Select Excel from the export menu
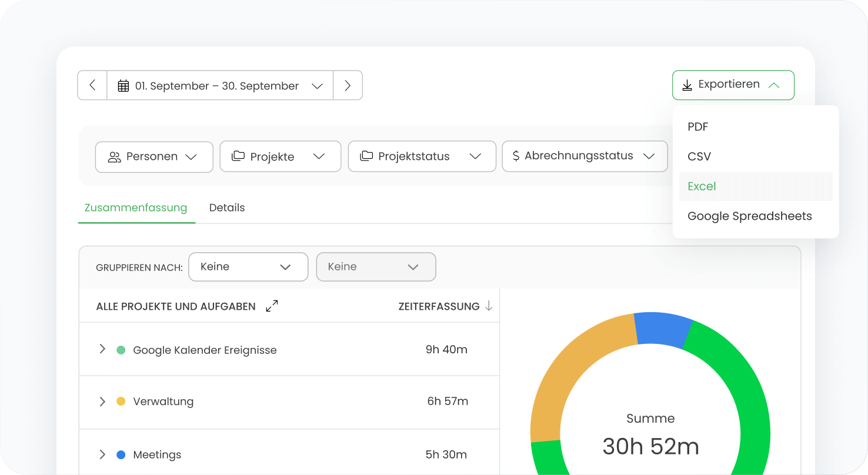The image size is (868, 475). [x=702, y=186]
